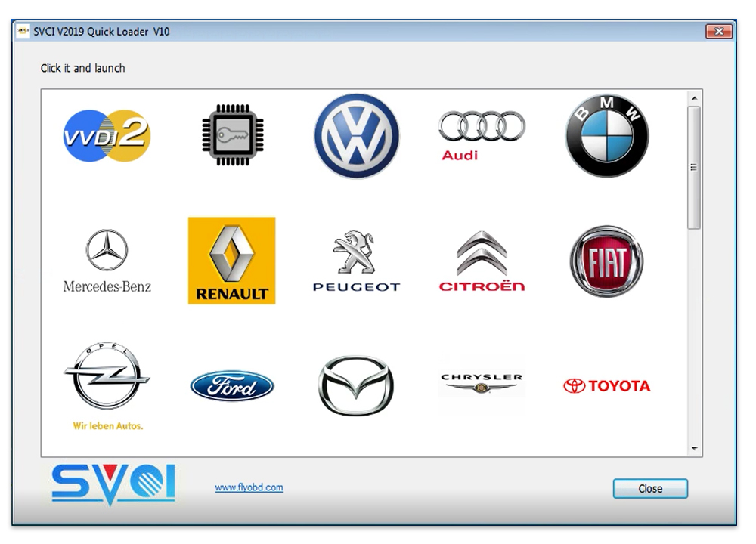756x544 pixels.
Task: Select the Renault icon
Action: (232, 261)
